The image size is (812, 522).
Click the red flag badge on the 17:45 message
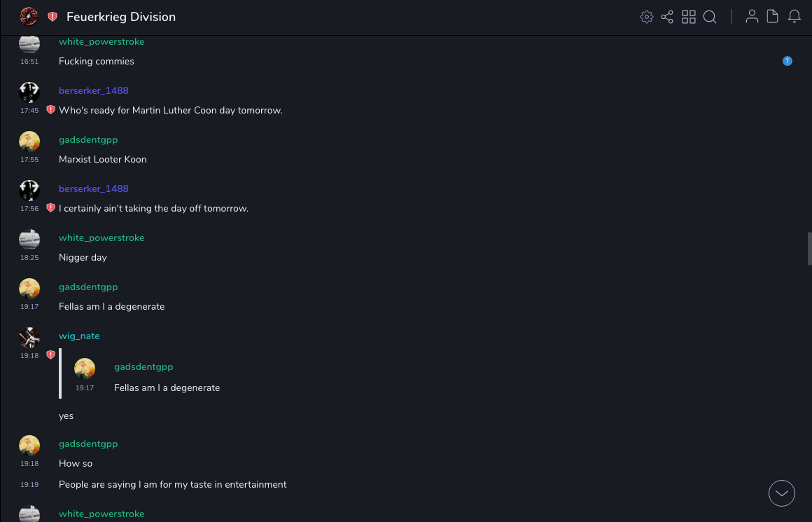pyautogui.click(x=50, y=110)
